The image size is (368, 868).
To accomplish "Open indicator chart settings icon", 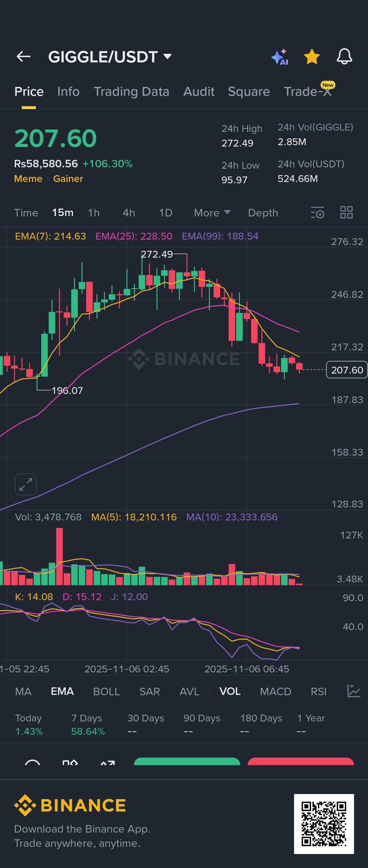I will [x=353, y=691].
